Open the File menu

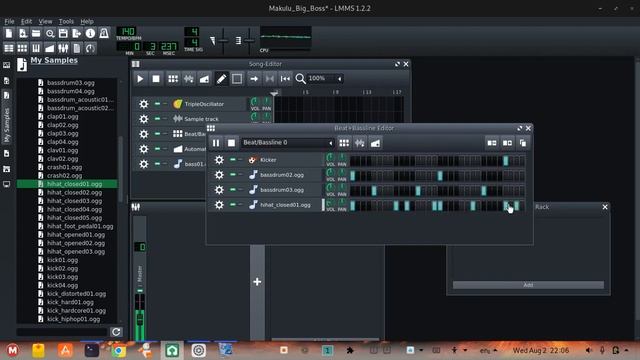pos(9,21)
